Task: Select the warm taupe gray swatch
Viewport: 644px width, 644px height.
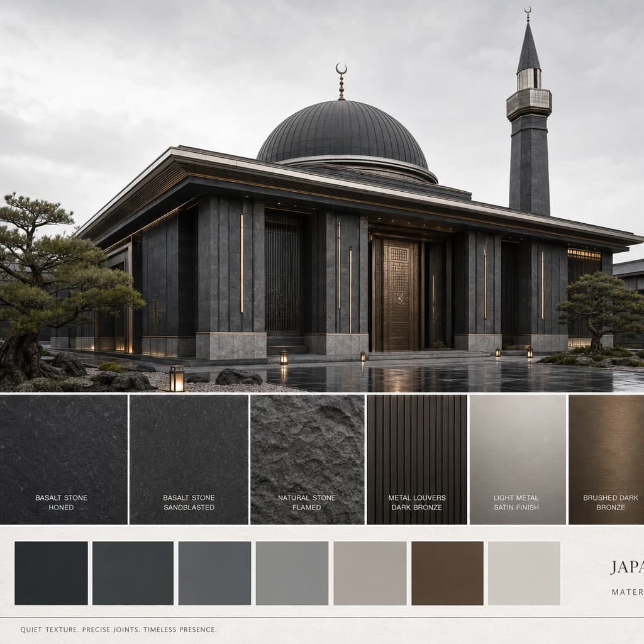Action: coord(370,573)
